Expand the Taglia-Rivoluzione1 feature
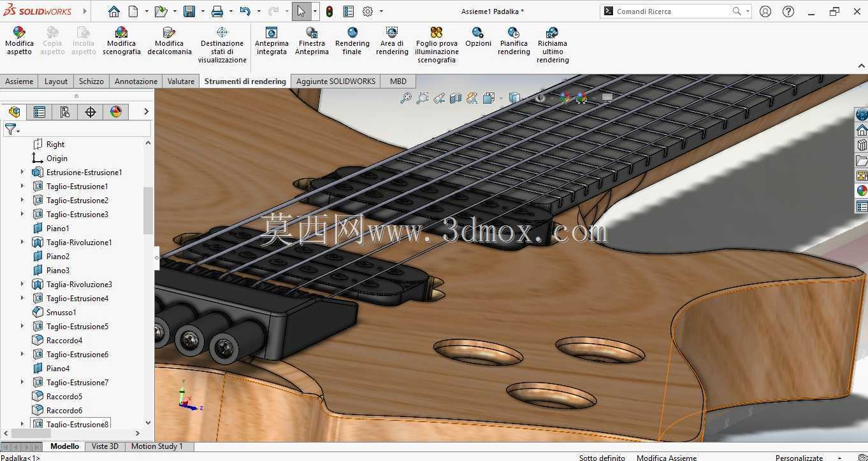Screen dimensions: 868x461 pos(22,243)
